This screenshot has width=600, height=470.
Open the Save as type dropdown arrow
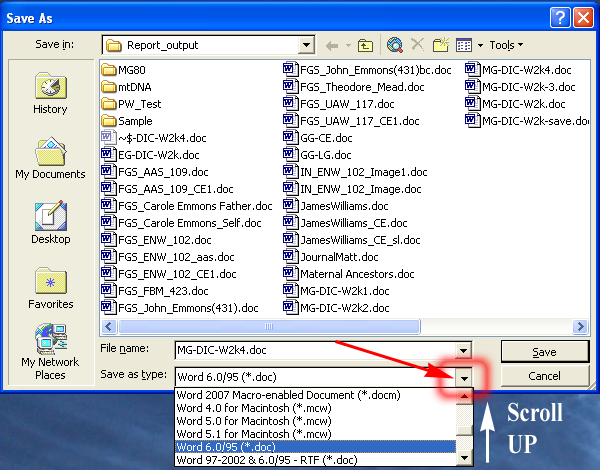pyautogui.click(x=464, y=378)
